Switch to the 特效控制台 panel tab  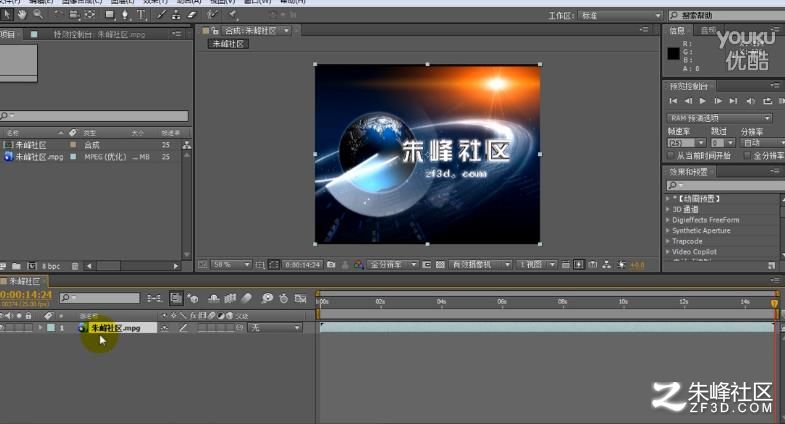point(99,35)
